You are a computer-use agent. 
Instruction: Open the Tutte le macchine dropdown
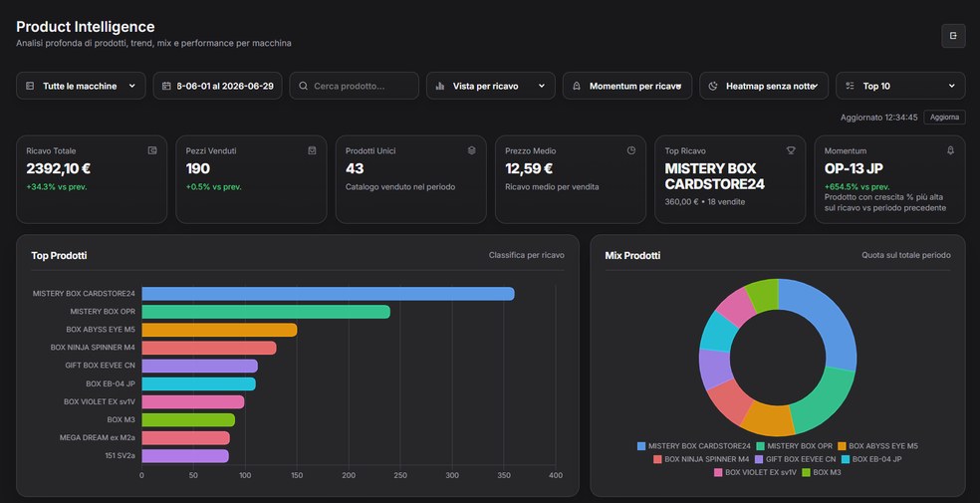pyautogui.click(x=81, y=86)
